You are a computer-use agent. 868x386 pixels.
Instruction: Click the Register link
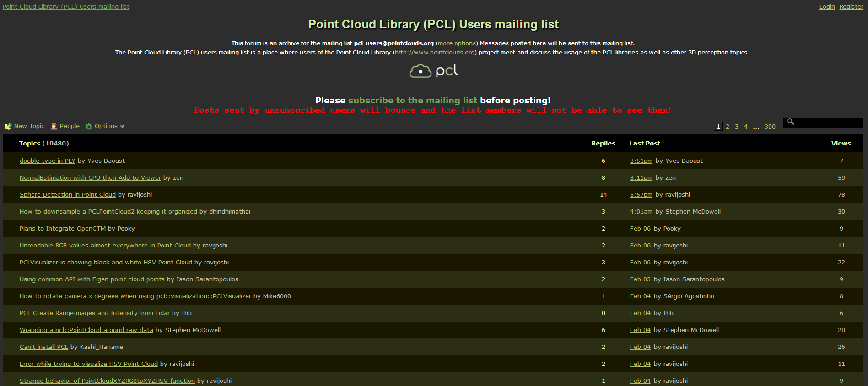(851, 7)
